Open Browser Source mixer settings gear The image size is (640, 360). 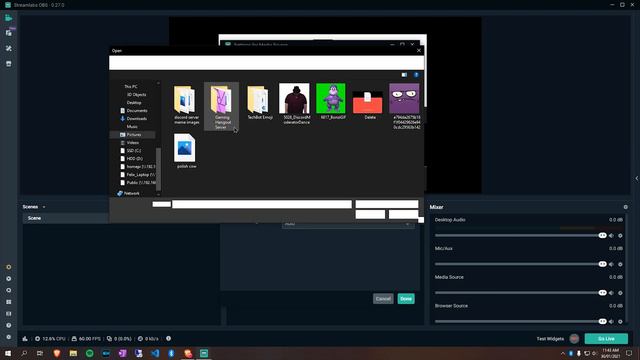point(620,321)
